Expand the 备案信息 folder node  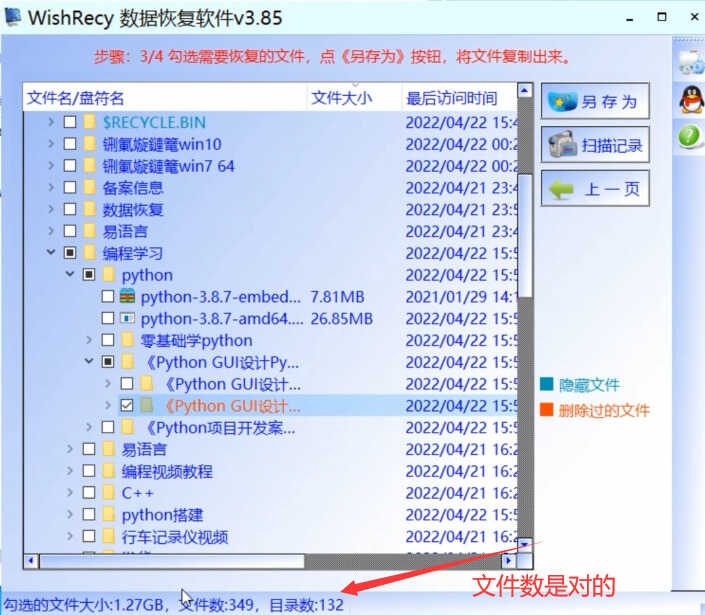point(51,187)
